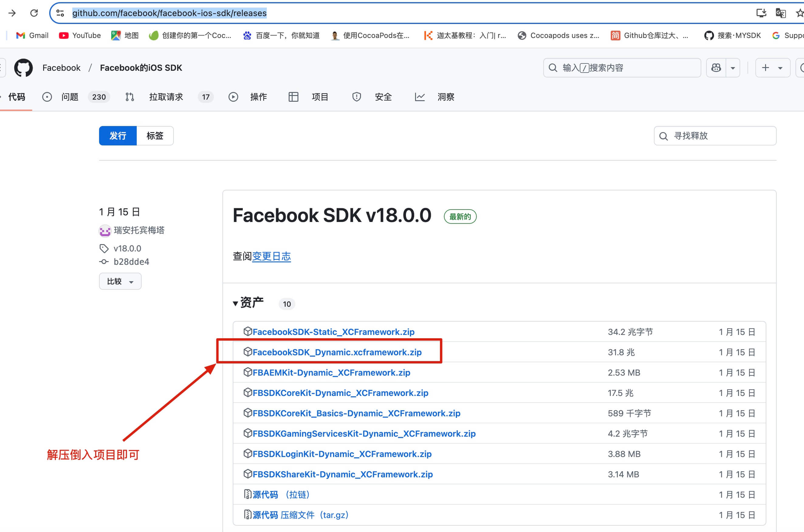Open Copilot dropdown arrow
This screenshot has height=532, width=804.
[x=733, y=68]
